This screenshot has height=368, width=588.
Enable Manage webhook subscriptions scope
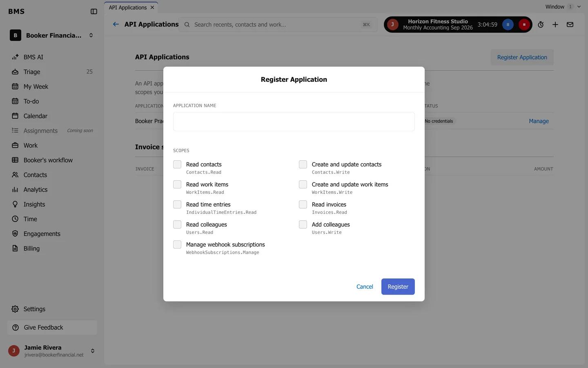pos(177,245)
